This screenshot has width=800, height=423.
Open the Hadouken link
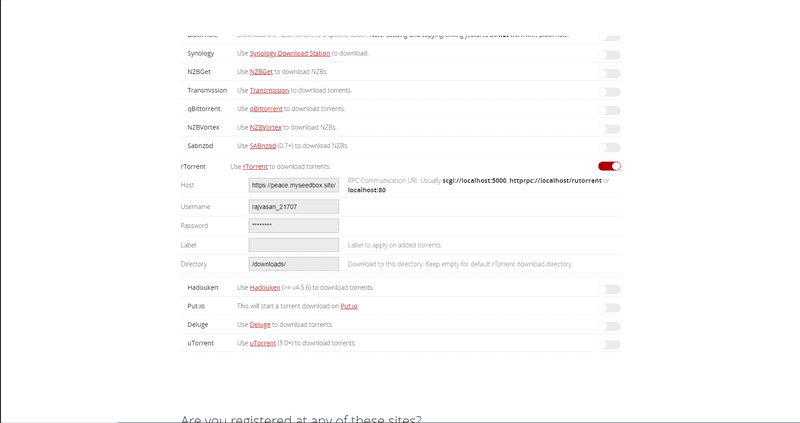(264, 288)
